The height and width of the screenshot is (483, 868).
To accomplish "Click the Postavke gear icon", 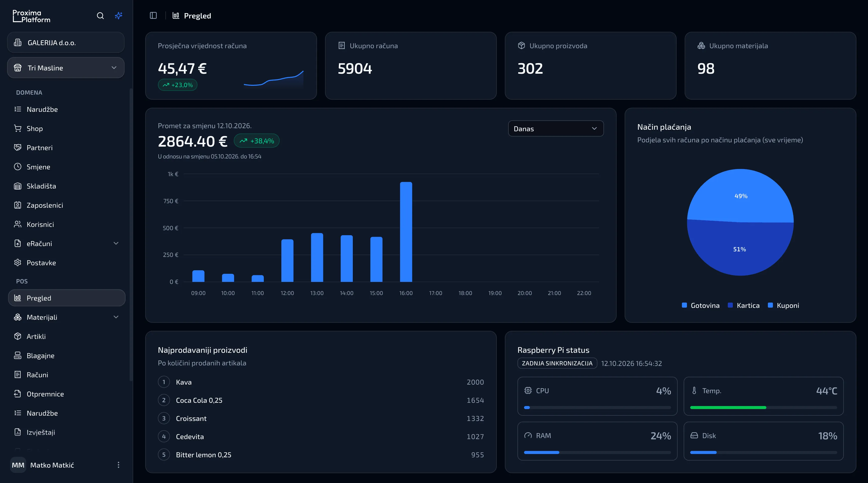I will click(18, 262).
